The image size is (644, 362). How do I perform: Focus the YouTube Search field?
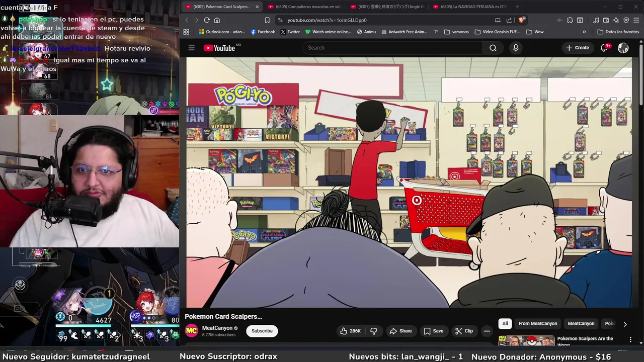(x=392, y=48)
